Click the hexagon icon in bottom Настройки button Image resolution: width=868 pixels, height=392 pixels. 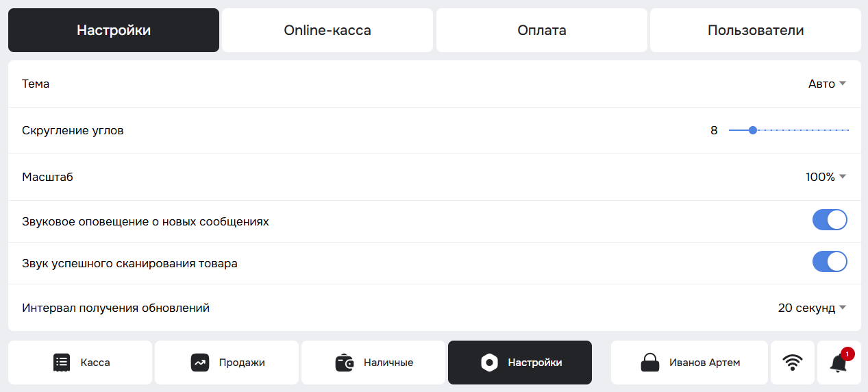click(489, 363)
